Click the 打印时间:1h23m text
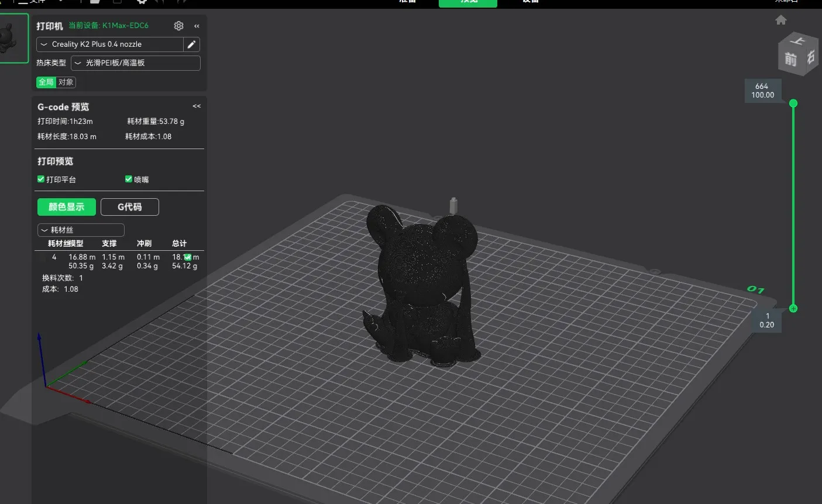This screenshot has width=822, height=504. point(65,122)
